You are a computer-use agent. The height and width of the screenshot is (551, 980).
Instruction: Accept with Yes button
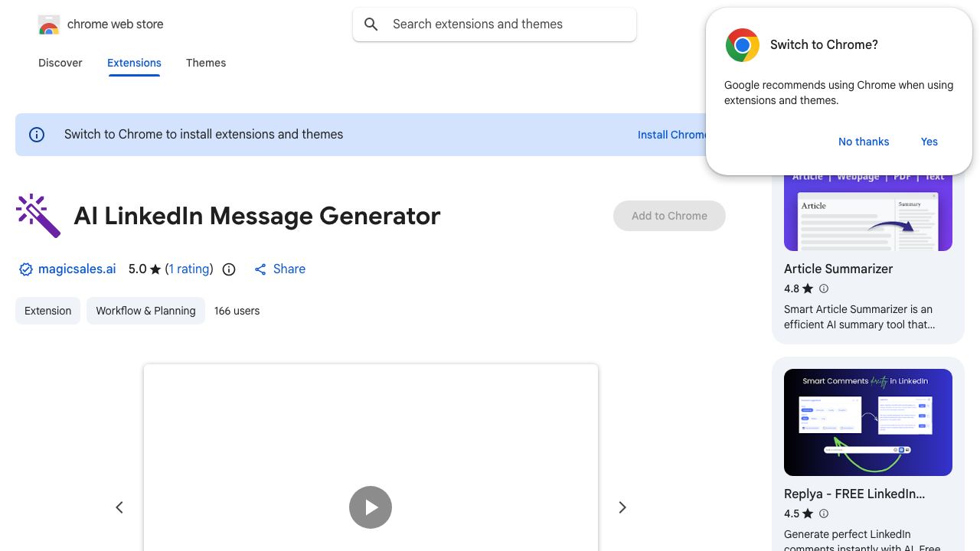coord(929,142)
